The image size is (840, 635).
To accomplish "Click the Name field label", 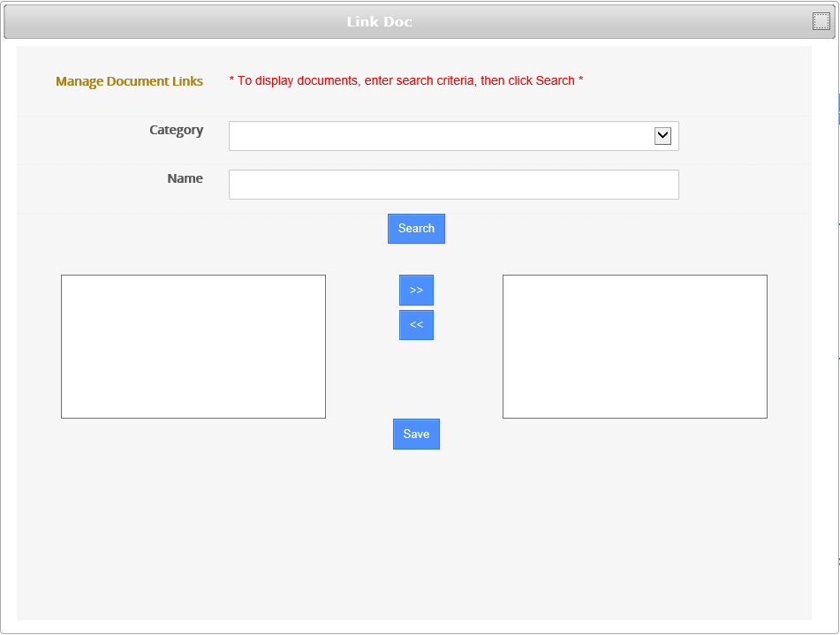I will [x=185, y=178].
